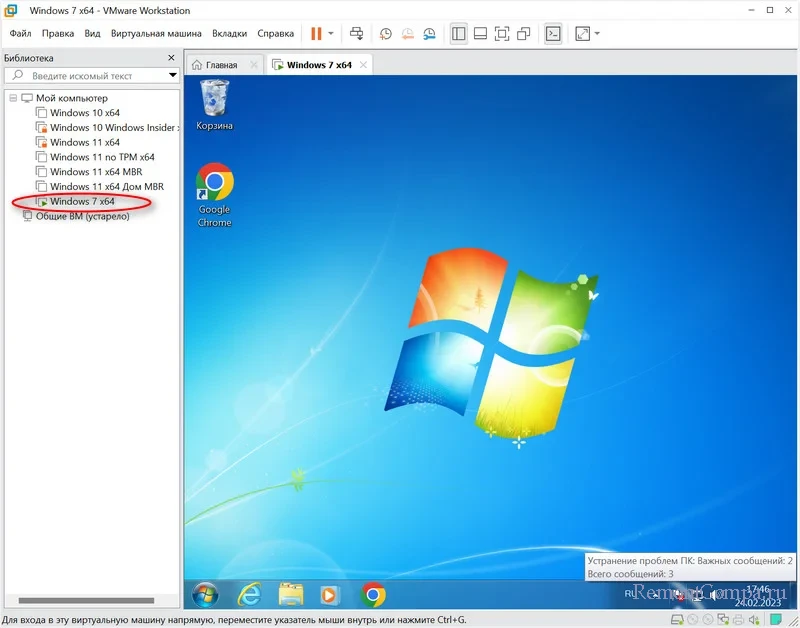Close the Библиотека panel
This screenshot has height=628, width=800.
click(171, 58)
